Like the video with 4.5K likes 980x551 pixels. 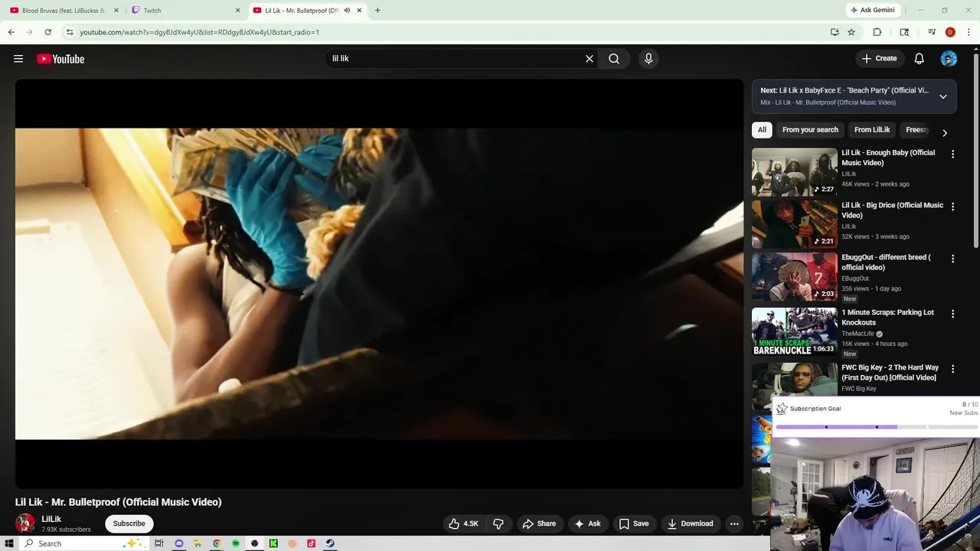463,523
